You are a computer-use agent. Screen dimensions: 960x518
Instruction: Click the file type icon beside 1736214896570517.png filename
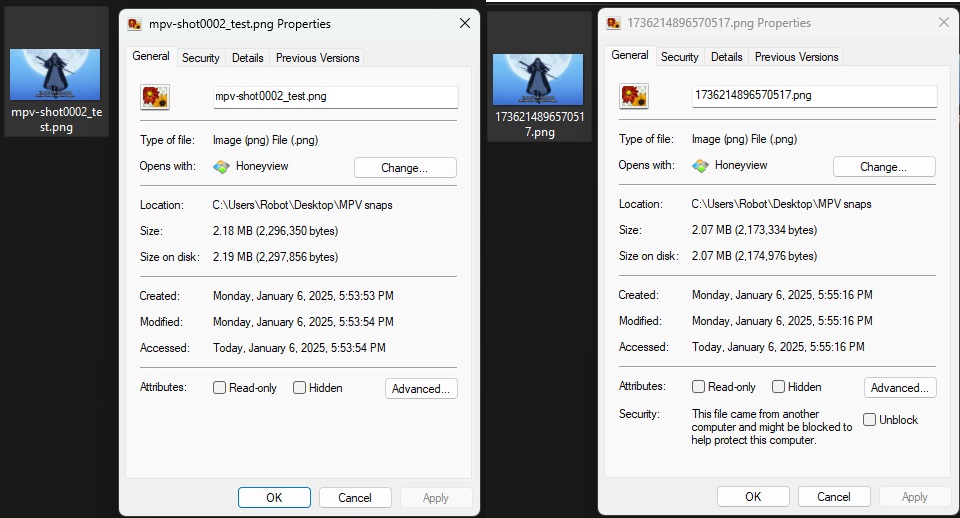(x=634, y=96)
